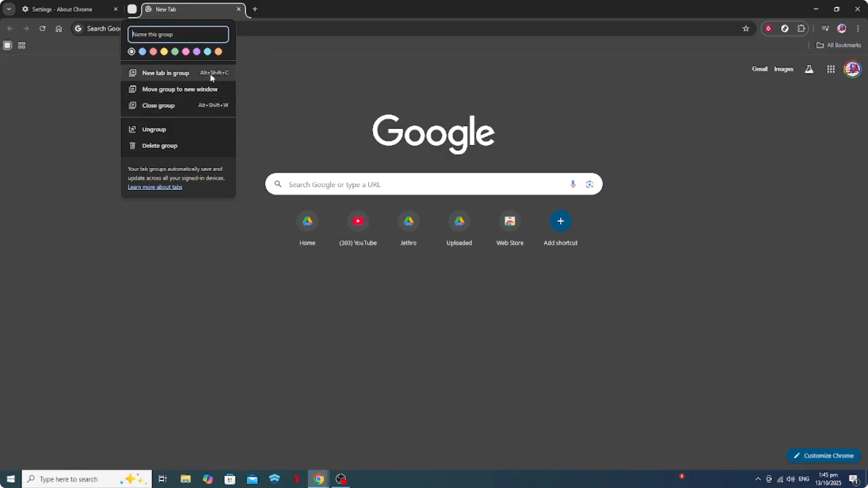Open the Chrome profile avatar in toolbar
Image resolution: width=868 pixels, height=488 pixels.
[x=842, y=28]
